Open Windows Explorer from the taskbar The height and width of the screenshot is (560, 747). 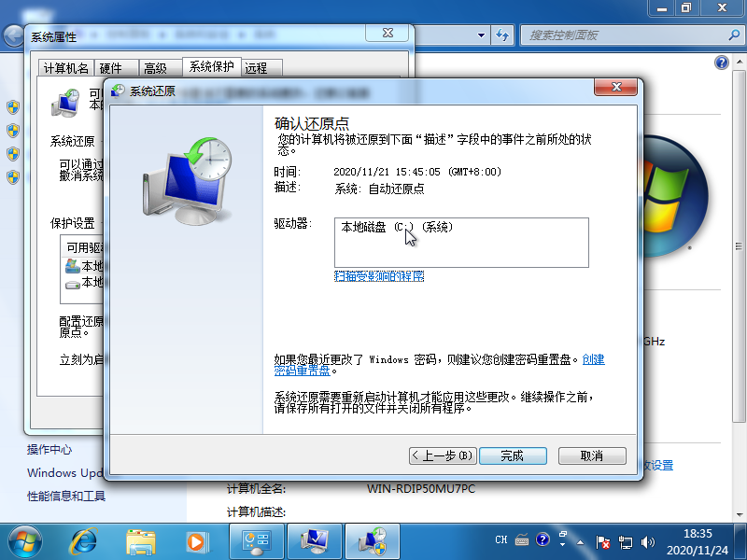(x=140, y=541)
